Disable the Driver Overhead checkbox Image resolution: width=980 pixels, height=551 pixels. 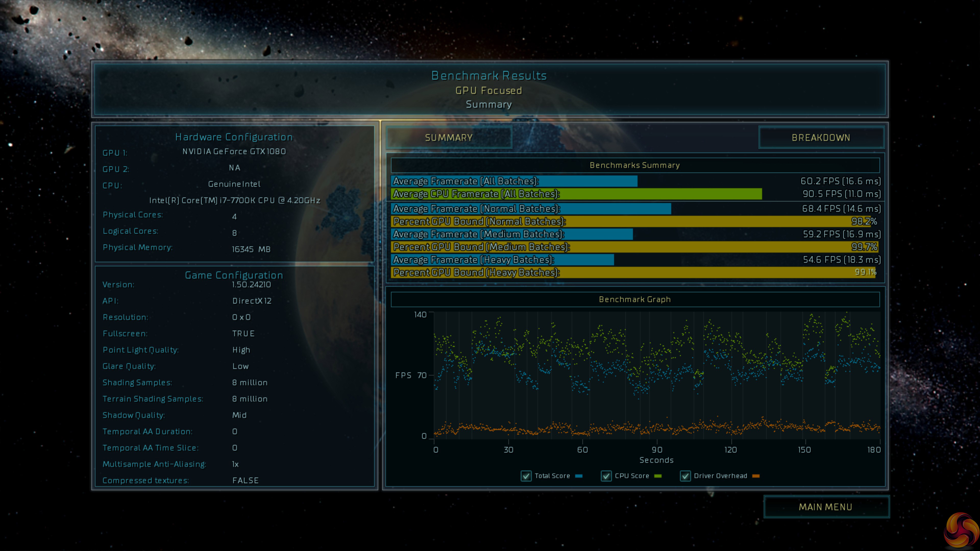(x=685, y=476)
